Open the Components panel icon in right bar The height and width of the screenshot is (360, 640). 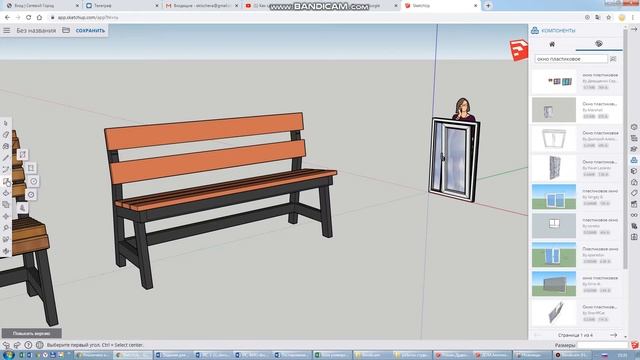pos(634,160)
